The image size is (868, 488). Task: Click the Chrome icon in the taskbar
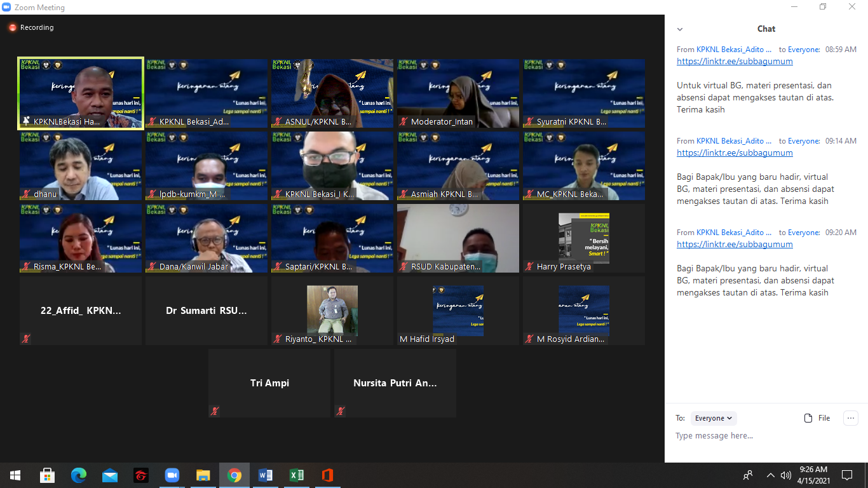tap(234, 475)
